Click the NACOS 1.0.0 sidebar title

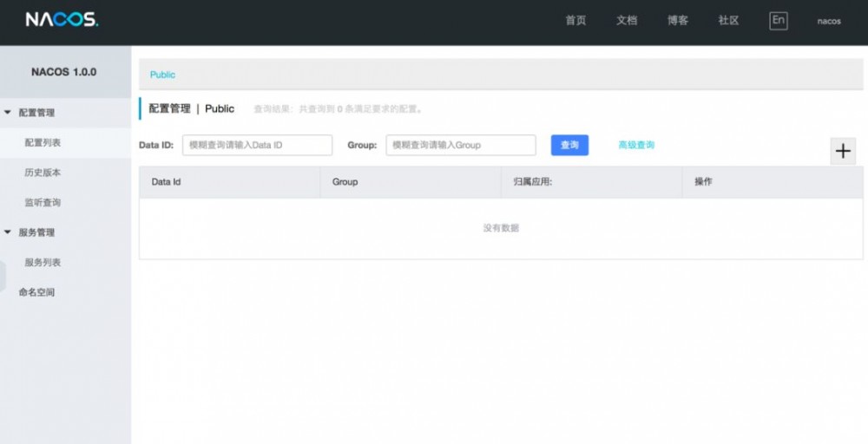click(x=63, y=72)
